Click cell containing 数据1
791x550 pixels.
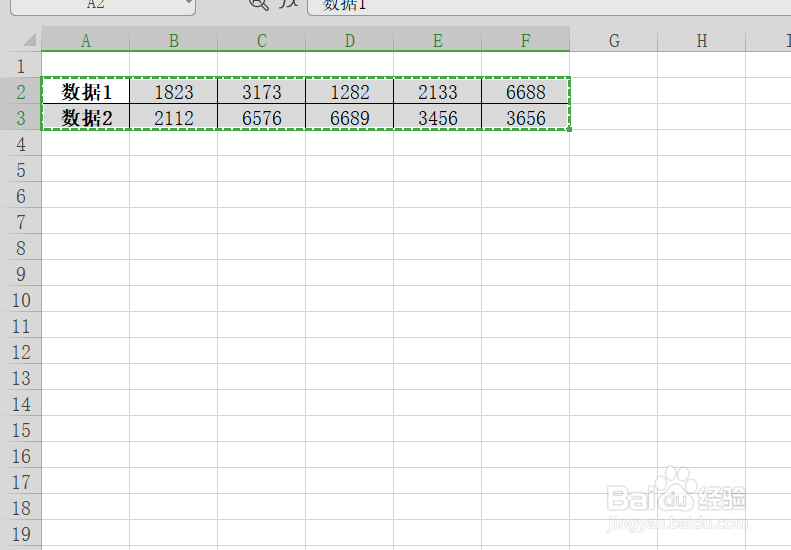[86, 91]
